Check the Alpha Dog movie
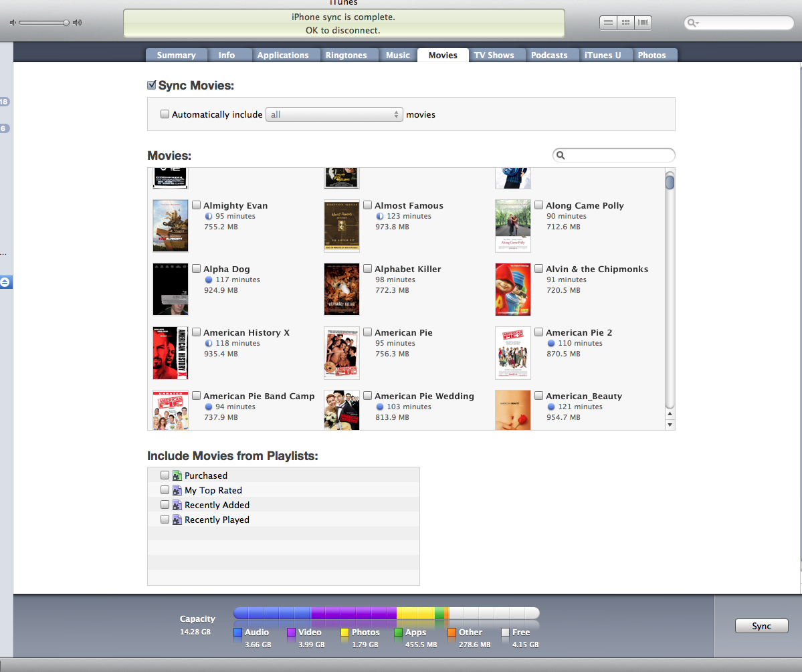 point(197,269)
